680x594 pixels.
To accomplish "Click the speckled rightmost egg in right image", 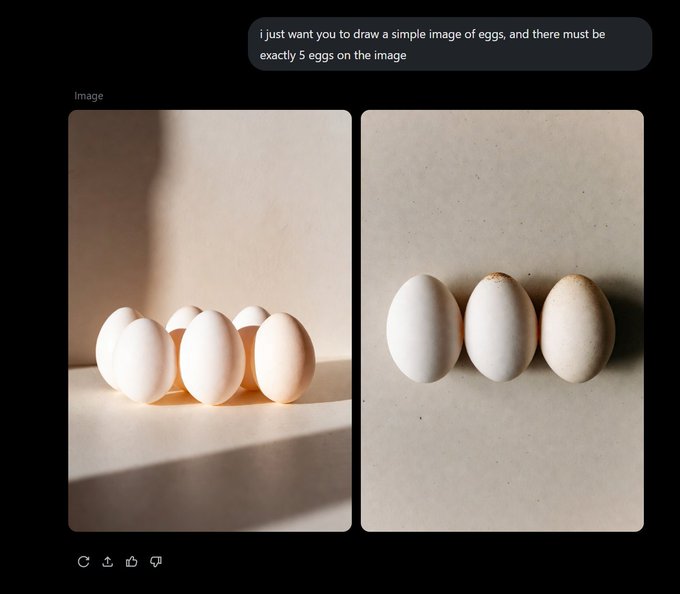I will tap(577, 329).
